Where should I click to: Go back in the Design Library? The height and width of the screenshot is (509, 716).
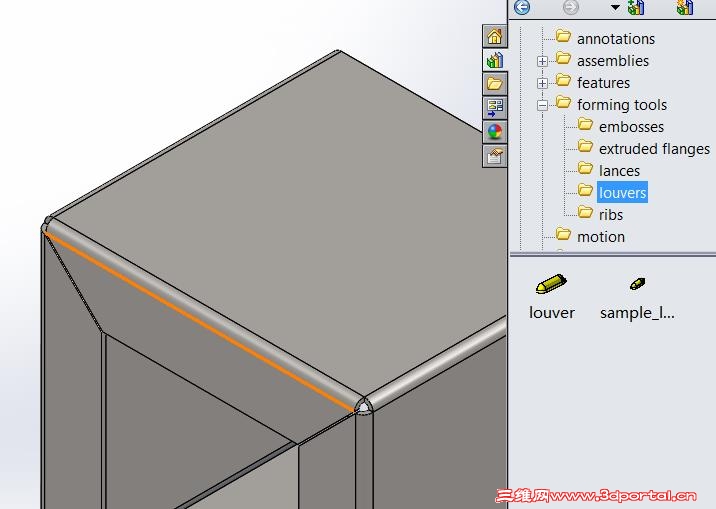[522, 7]
